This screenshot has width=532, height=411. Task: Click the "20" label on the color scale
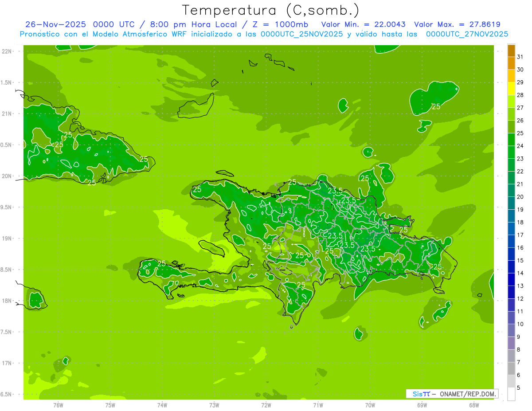click(520, 197)
